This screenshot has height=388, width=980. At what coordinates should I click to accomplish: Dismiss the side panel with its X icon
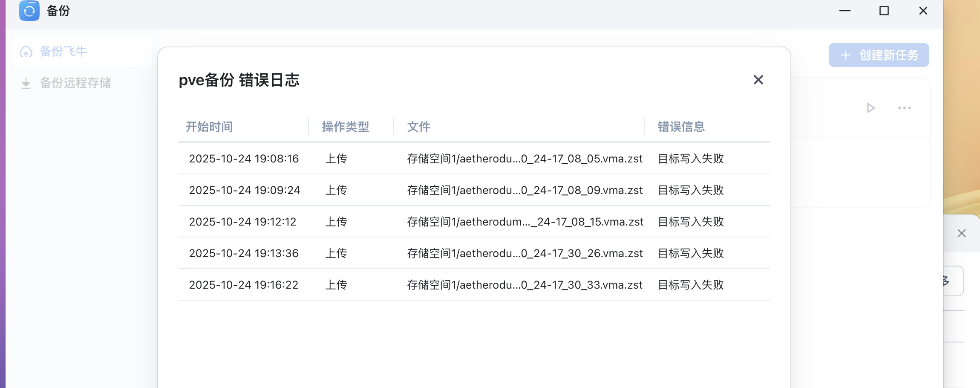click(x=961, y=233)
